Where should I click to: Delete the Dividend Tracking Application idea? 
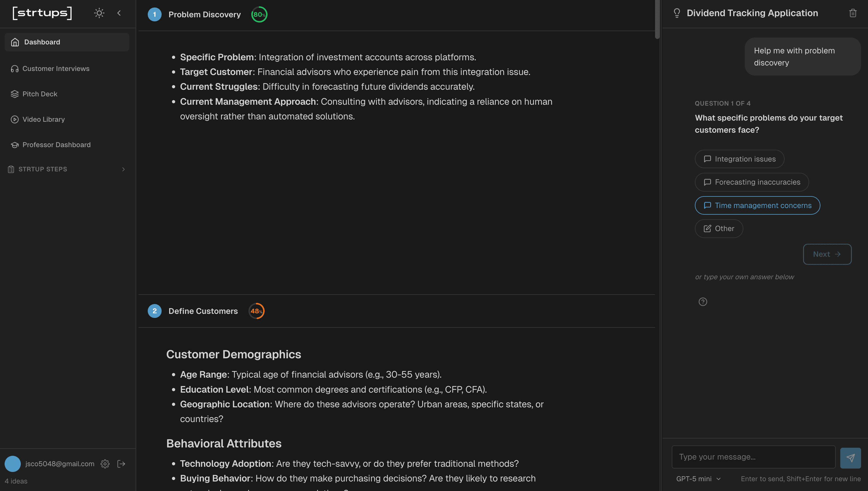tap(853, 13)
